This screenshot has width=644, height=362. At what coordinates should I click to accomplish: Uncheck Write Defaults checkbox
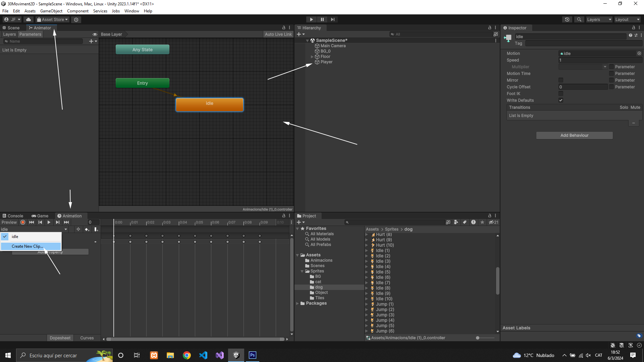[560, 100]
